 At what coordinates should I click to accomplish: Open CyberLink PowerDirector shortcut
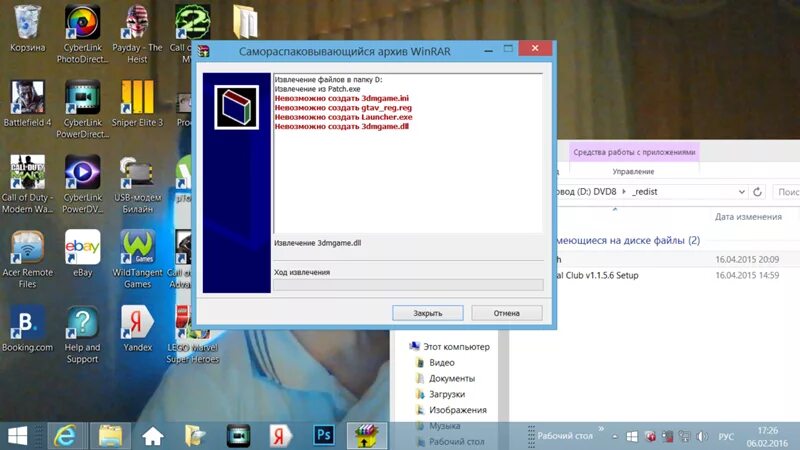pyautogui.click(x=82, y=109)
